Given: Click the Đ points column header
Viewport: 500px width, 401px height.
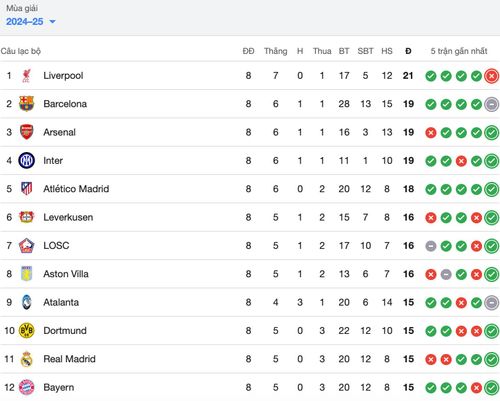Looking at the screenshot, I should [408, 51].
